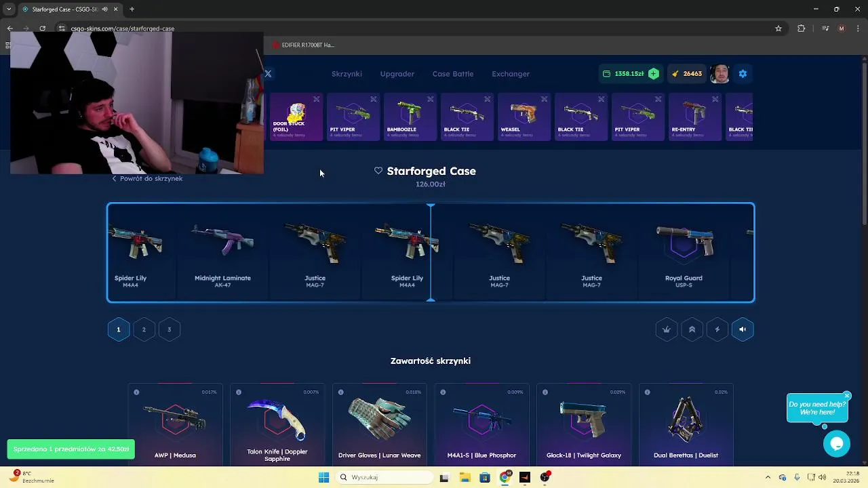Screen dimensions: 868x488
Task: Mute the Starforged Case tab audio
Action: [105, 9]
